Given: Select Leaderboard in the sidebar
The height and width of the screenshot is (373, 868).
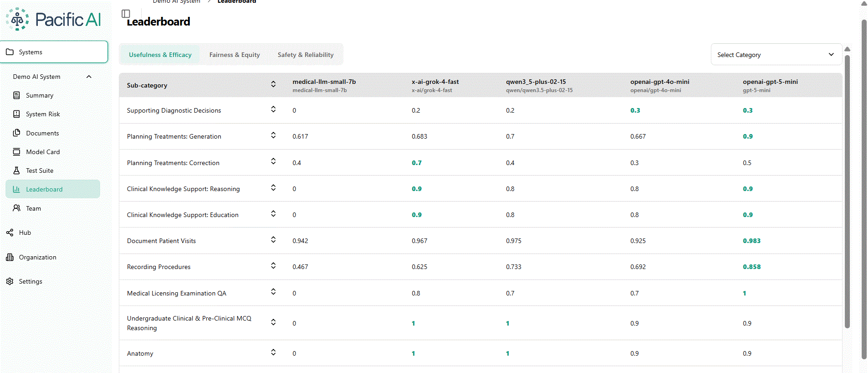Looking at the screenshot, I should click(x=53, y=189).
